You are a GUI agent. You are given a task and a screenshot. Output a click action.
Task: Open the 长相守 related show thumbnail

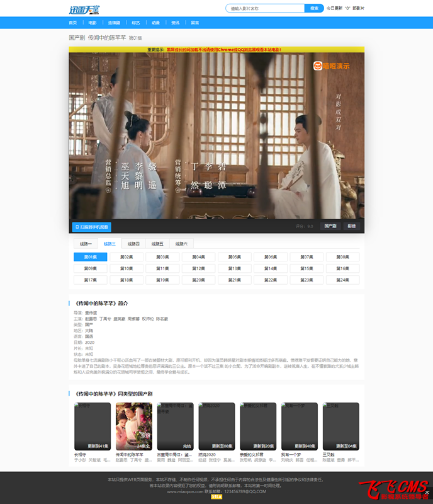coord(92,426)
